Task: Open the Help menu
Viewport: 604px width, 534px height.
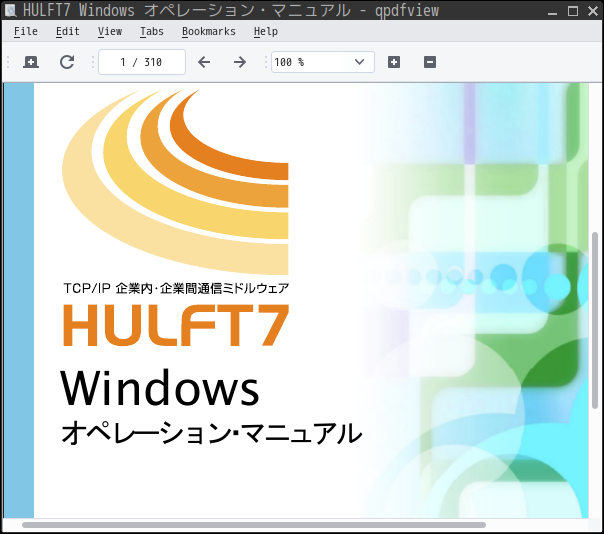Action: 266,31
